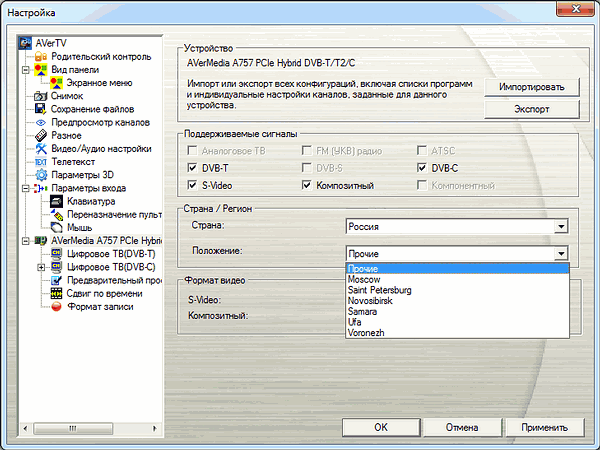
Task: Click the Страна field showing Россия
Action: pyautogui.click(x=450, y=227)
